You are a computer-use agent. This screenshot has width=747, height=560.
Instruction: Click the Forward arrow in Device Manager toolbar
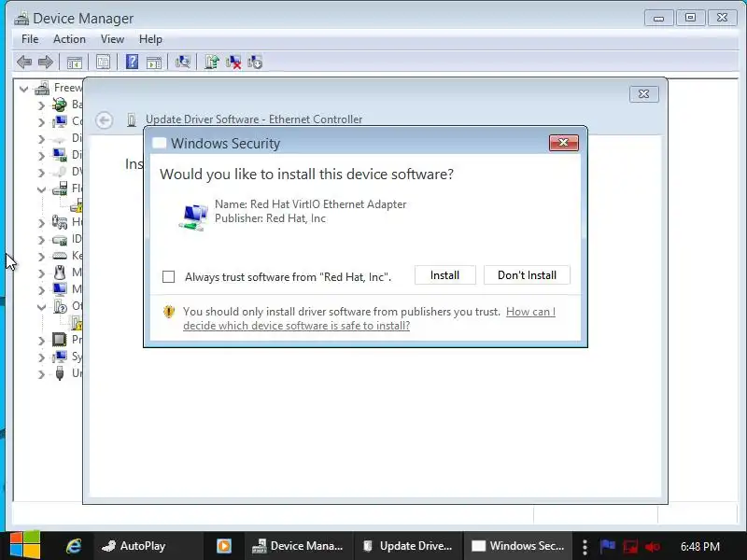click(46, 62)
